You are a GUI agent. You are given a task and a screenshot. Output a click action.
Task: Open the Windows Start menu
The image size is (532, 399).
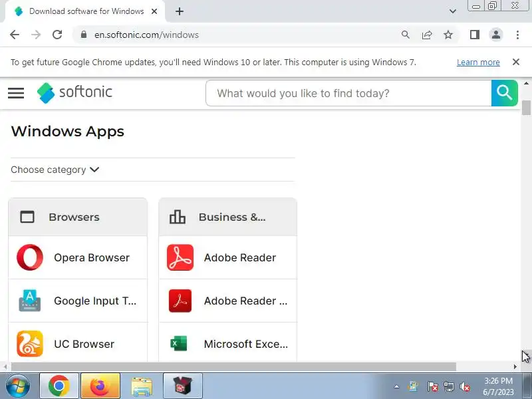[17, 386]
